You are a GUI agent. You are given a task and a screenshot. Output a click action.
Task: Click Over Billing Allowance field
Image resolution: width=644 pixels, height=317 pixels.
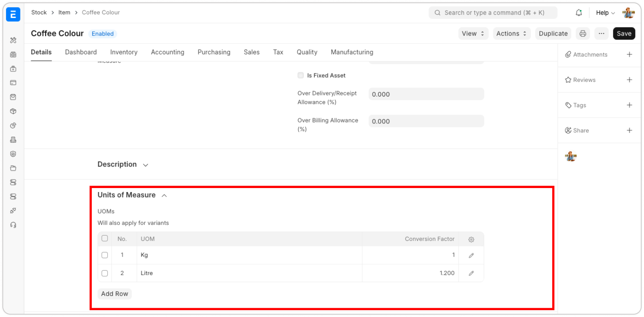click(426, 121)
